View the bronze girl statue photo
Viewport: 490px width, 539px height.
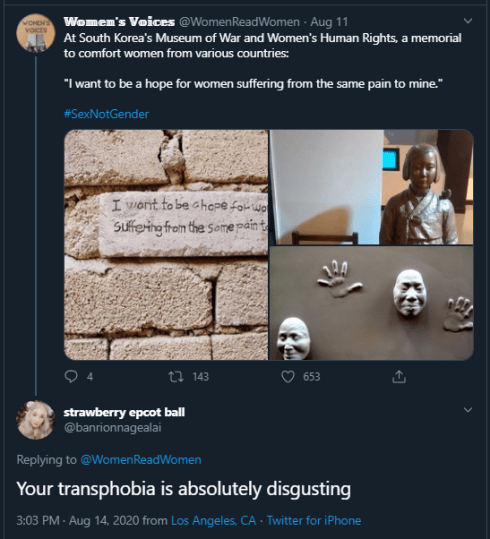tap(371, 187)
